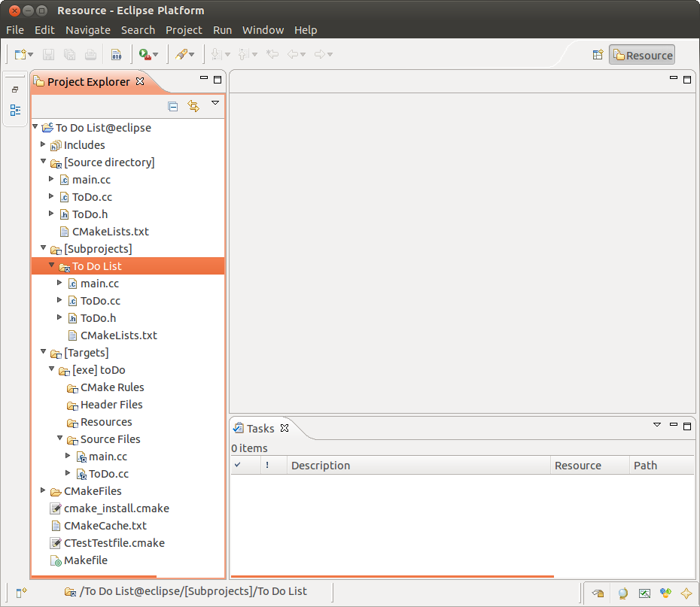Viewport: 700px width, 607px height.
Task: Click the orange star icon in status bar
Action: (x=686, y=593)
